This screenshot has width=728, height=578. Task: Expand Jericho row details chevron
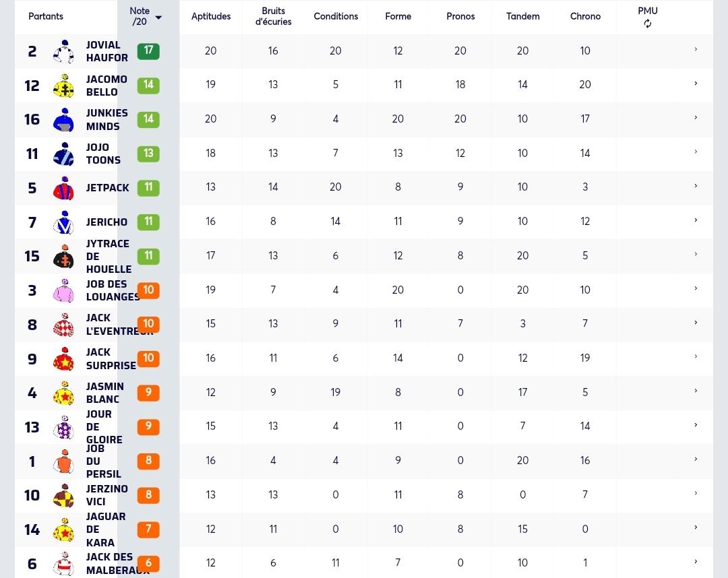(696, 220)
